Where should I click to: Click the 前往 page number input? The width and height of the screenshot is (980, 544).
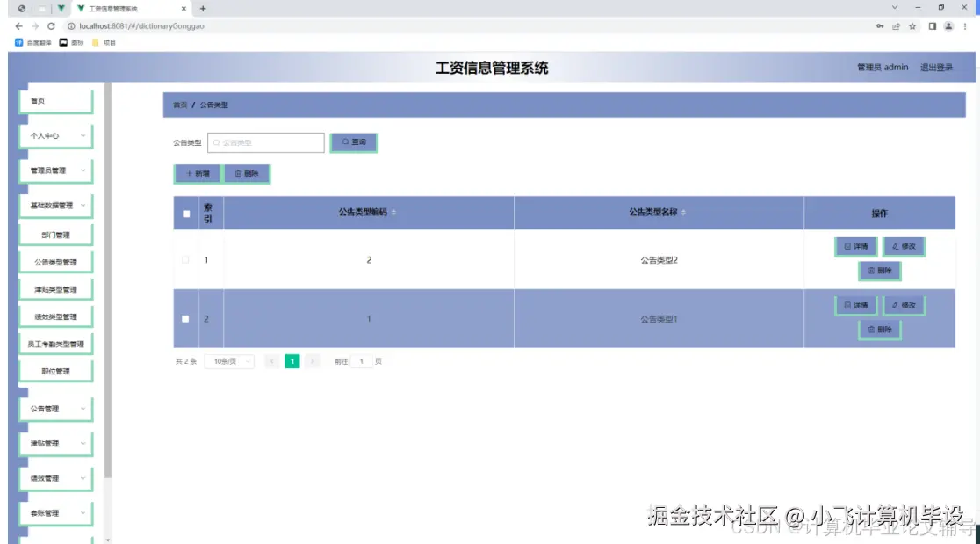point(361,361)
